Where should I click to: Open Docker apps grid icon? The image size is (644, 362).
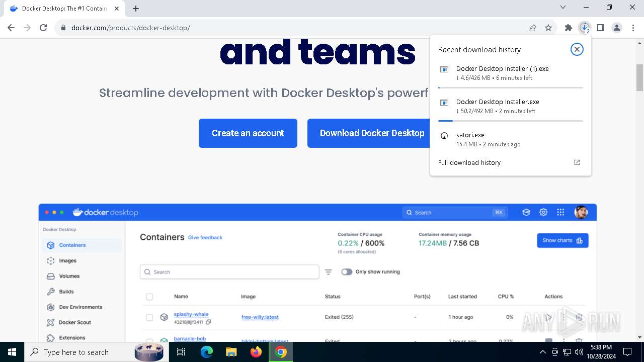click(560, 213)
